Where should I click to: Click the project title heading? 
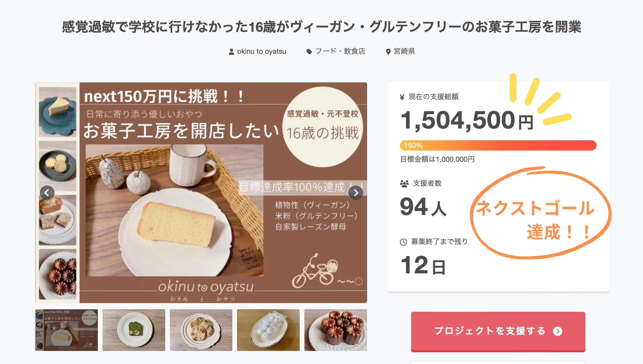click(321, 27)
